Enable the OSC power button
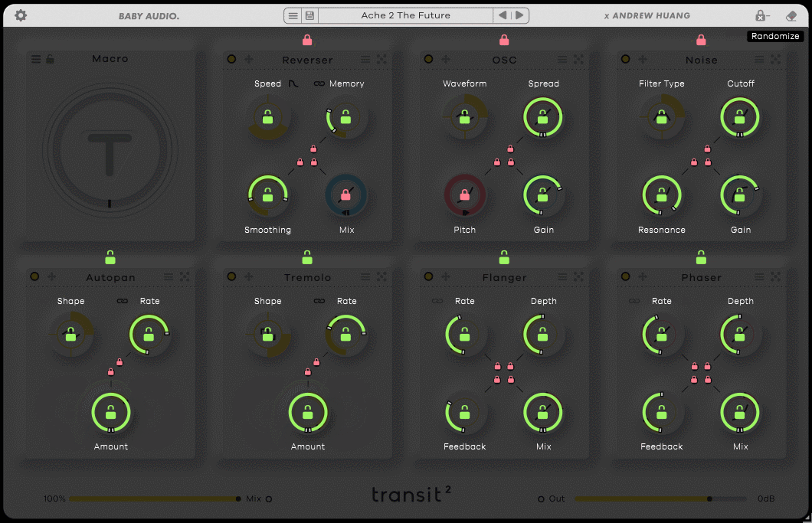The width and height of the screenshot is (812, 523). coord(428,59)
